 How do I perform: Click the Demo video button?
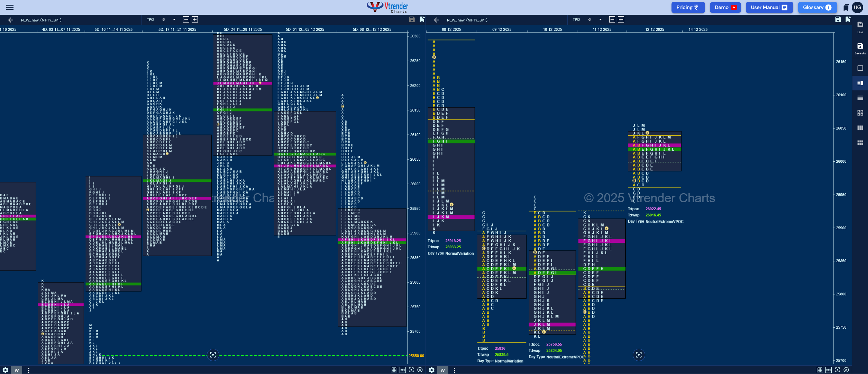[725, 7]
